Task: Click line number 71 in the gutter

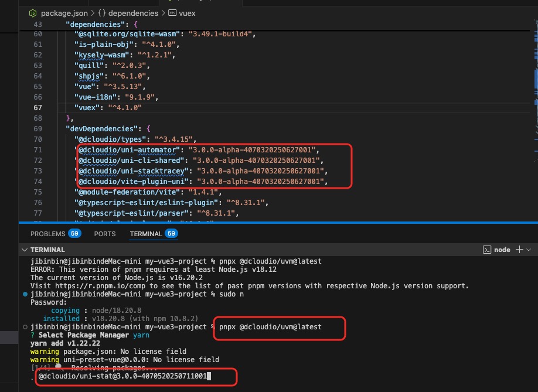Action: click(38, 150)
